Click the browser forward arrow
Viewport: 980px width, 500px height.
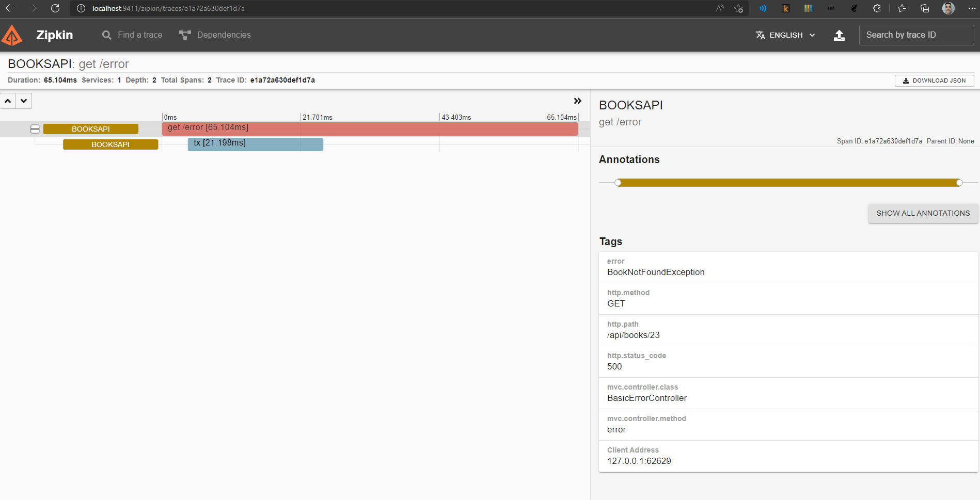pyautogui.click(x=33, y=8)
